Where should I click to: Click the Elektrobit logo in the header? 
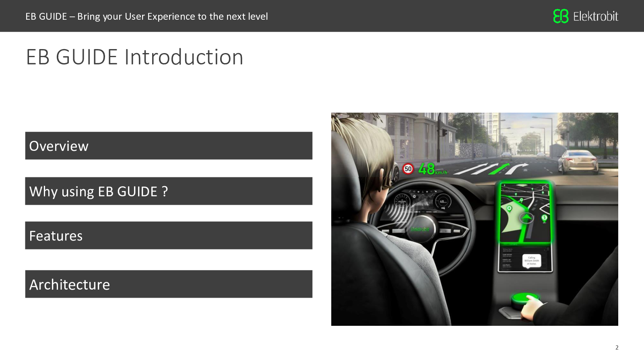586,16
